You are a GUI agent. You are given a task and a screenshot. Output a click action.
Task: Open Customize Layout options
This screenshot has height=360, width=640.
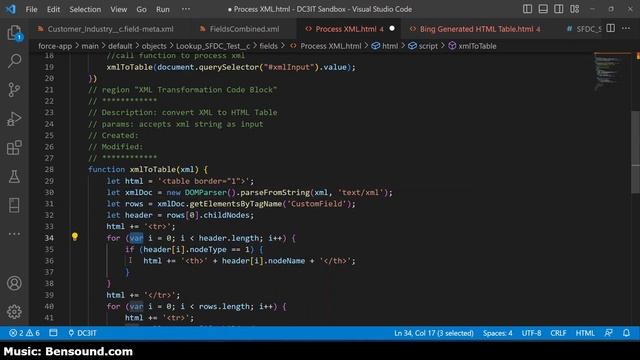(574, 9)
